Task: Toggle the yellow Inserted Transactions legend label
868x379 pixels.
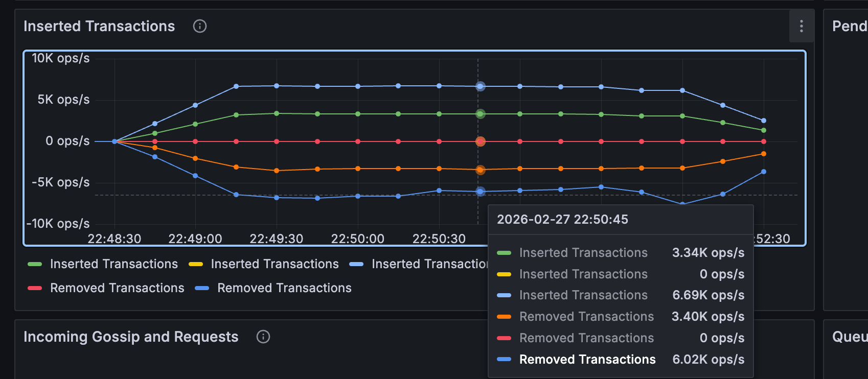Action: 275,264
